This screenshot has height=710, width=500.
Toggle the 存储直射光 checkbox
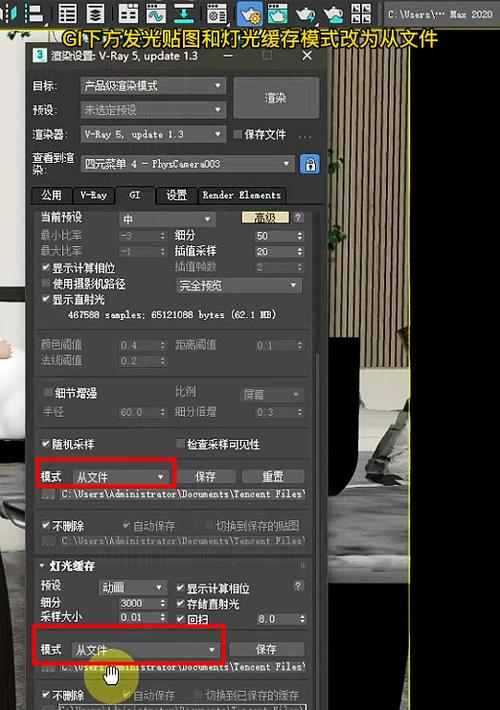[x=180, y=603]
